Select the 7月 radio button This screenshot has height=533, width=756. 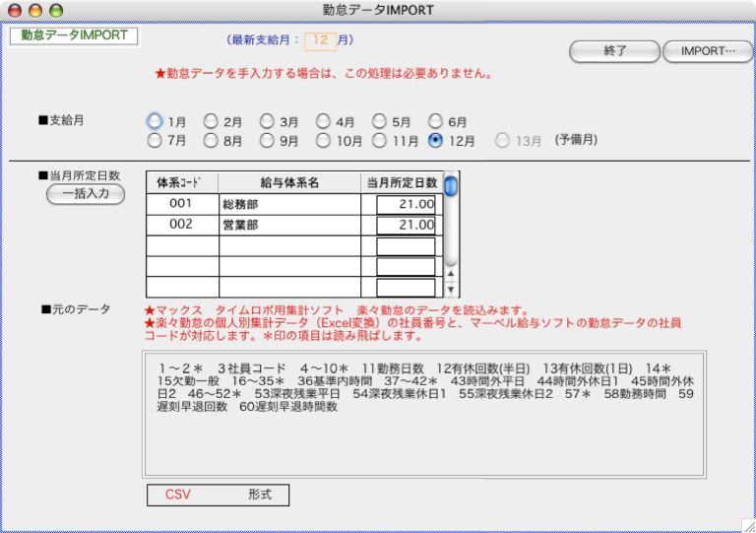pyautogui.click(x=155, y=141)
